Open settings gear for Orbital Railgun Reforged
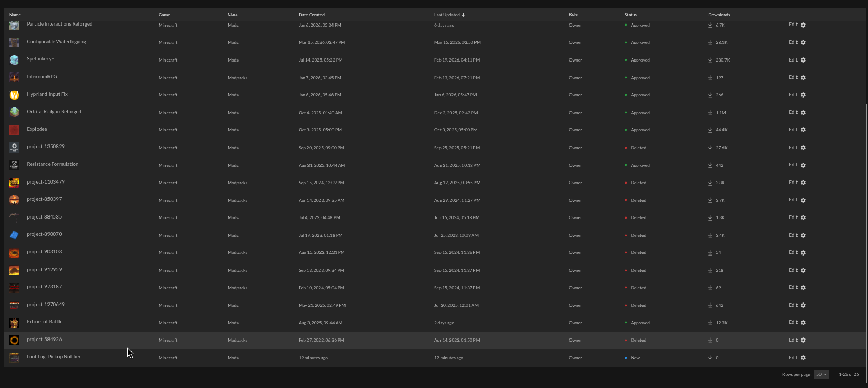 [x=803, y=113]
